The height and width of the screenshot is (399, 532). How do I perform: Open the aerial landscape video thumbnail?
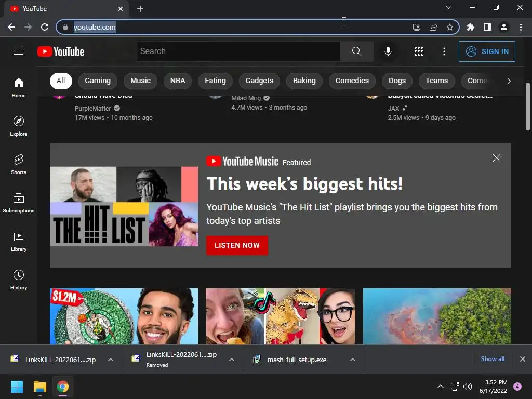coord(437,316)
